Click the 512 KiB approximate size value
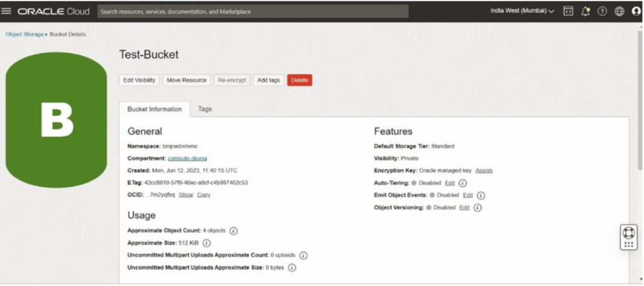 pyautogui.click(x=189, y=243)
